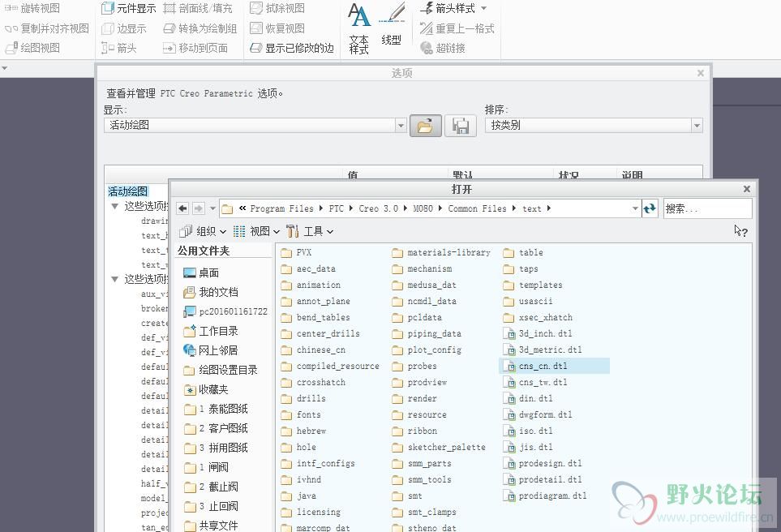Select the 1 泰能图纸 folder shortcut

click(216, 409)
